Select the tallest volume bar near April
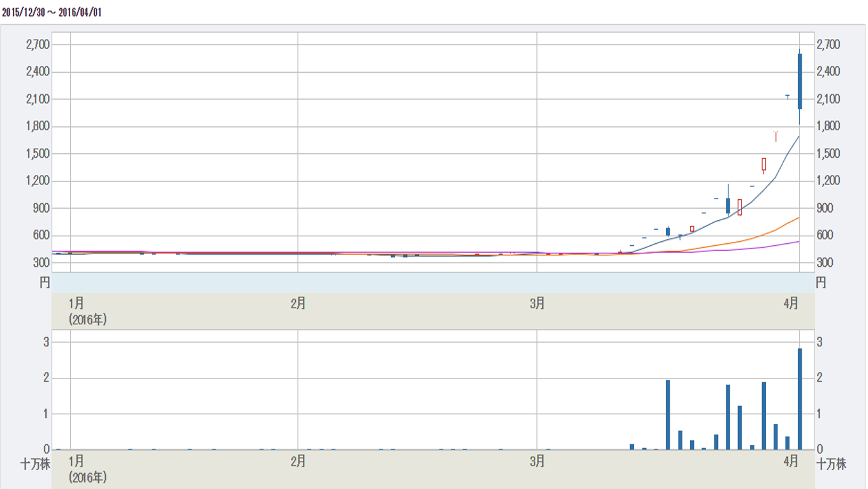This screenshot has height=489, width=868. pos(800,399)
